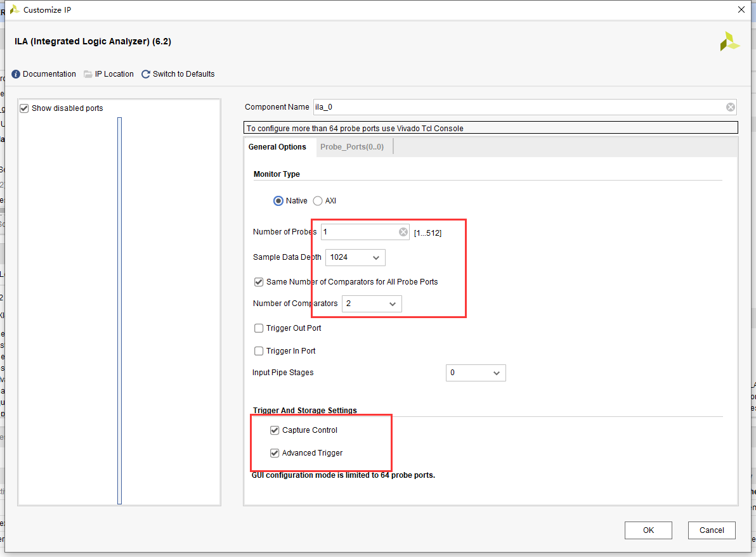Switch to the General Options tab

click(x=277, y=147)
